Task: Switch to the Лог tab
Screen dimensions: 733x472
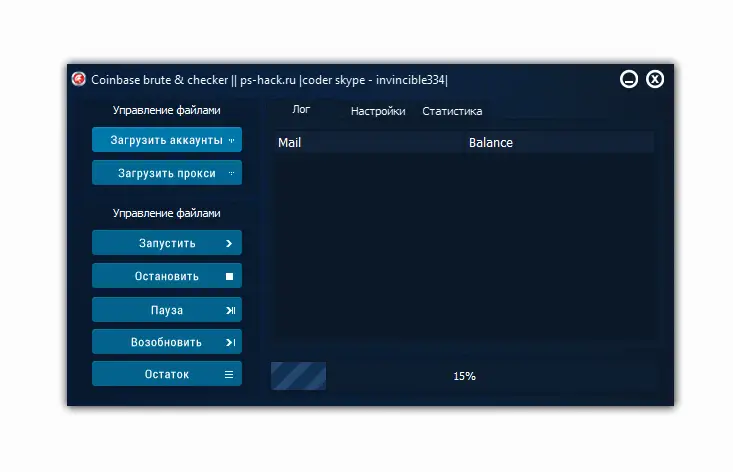Action: click(x=301, y=110)
